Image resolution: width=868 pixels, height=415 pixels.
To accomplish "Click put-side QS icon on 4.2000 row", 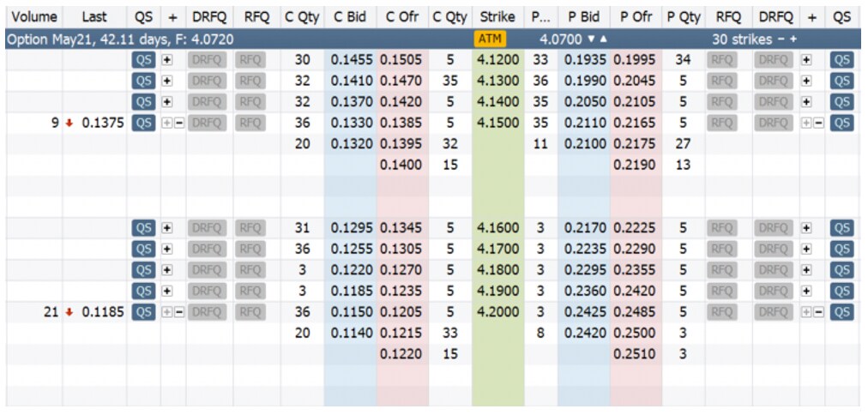I will point(841,312).
